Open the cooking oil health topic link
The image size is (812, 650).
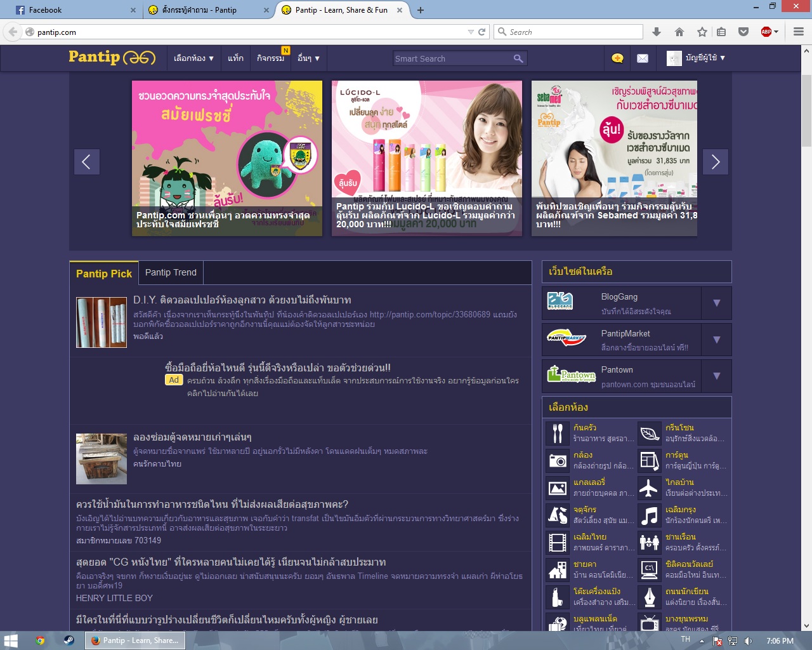pyautogui.click(x=212, y=505)
